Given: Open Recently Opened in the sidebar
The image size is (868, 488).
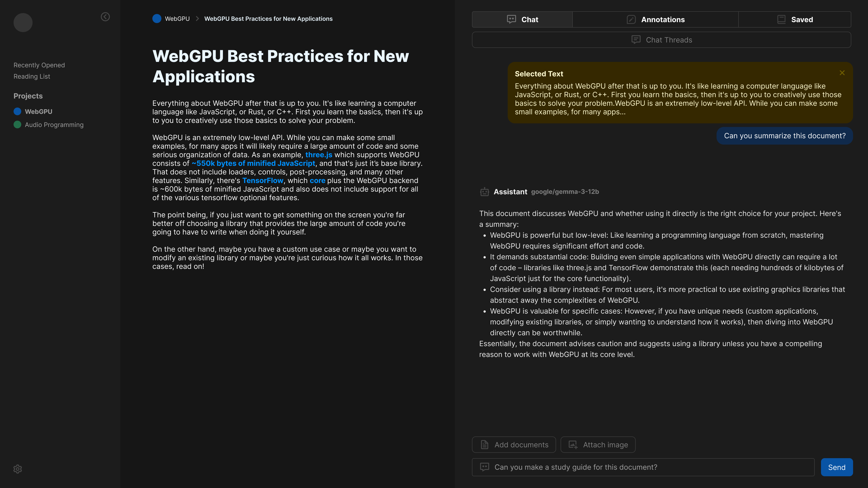Looking at the screenshot, I should pos(39,65).
